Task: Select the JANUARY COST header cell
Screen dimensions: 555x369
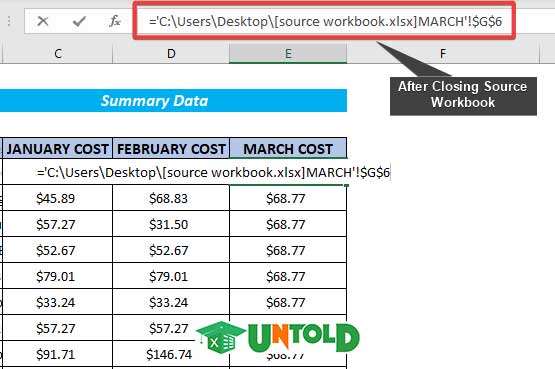Action: 58,149
